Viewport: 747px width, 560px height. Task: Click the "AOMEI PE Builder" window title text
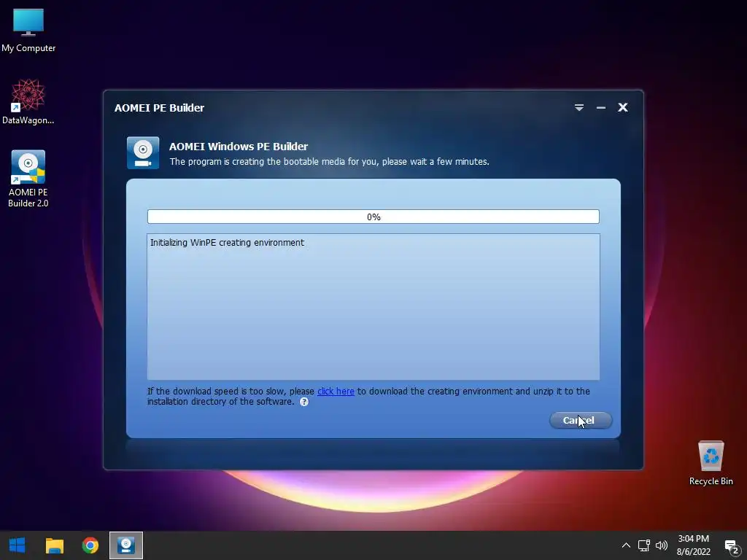159,108
